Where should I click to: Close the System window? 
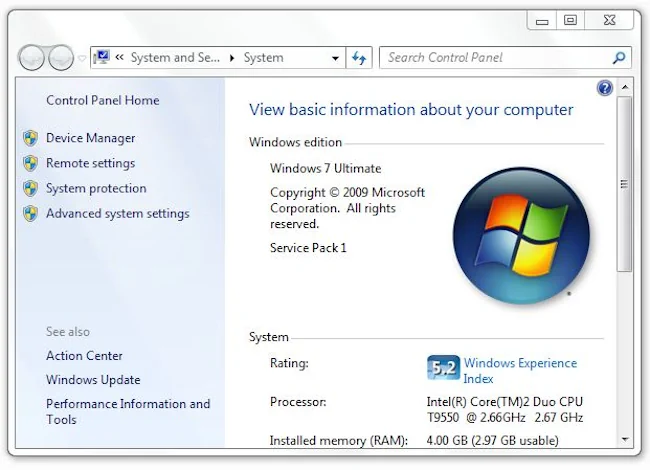click(x=609, y=20)
